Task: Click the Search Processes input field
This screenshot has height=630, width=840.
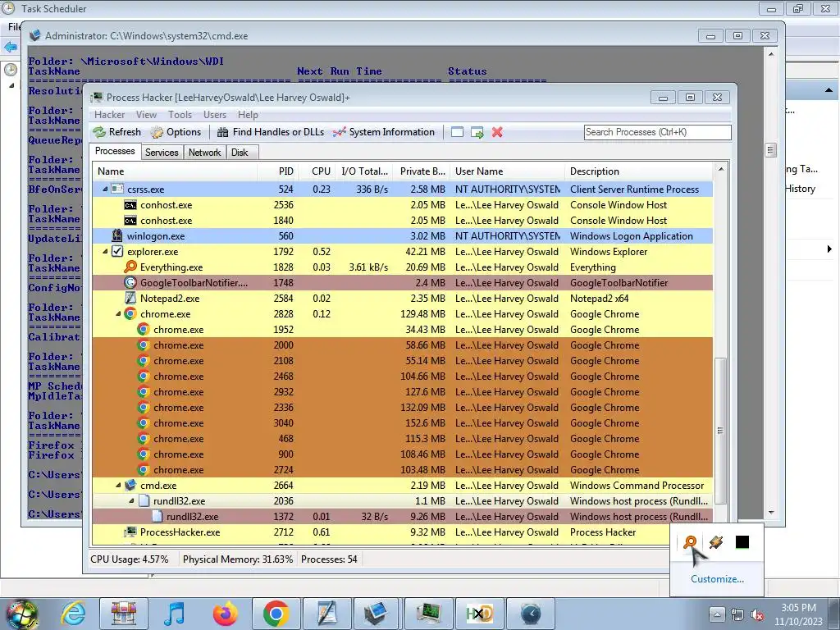Action: [657, 132]
